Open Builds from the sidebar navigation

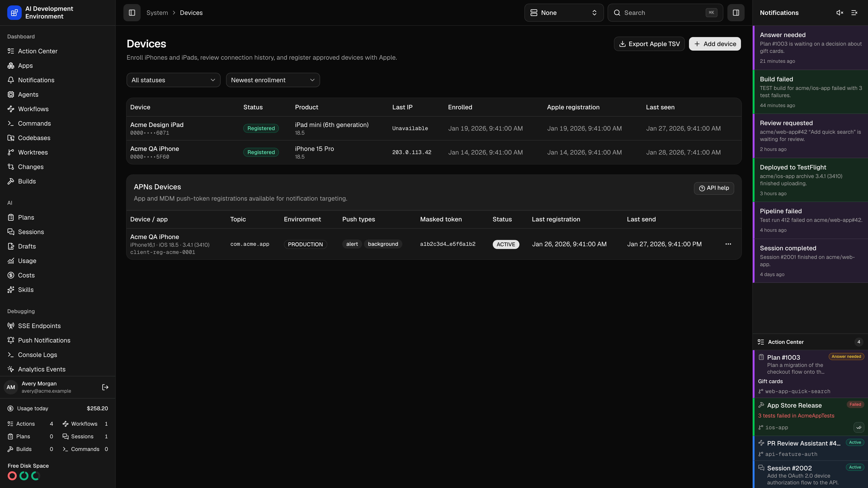58,181
